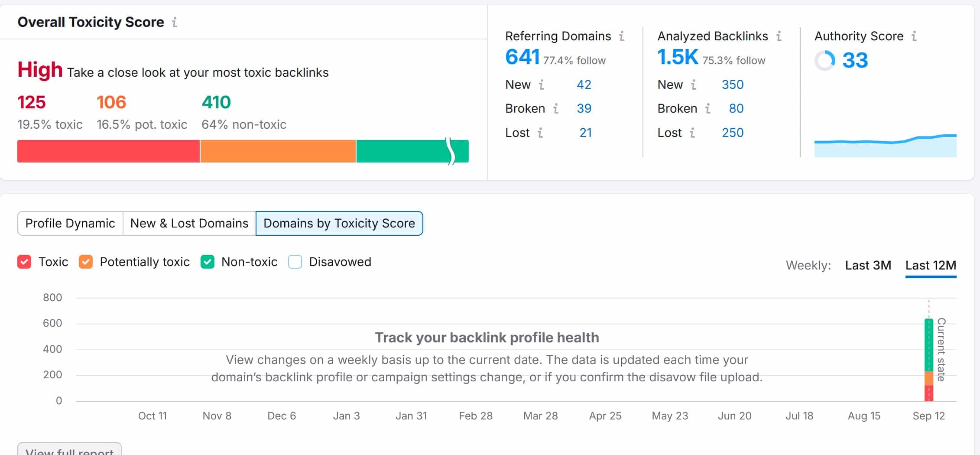
Task: Open info icon for Referring Domains Broken
Action: [x=556, y=108]
